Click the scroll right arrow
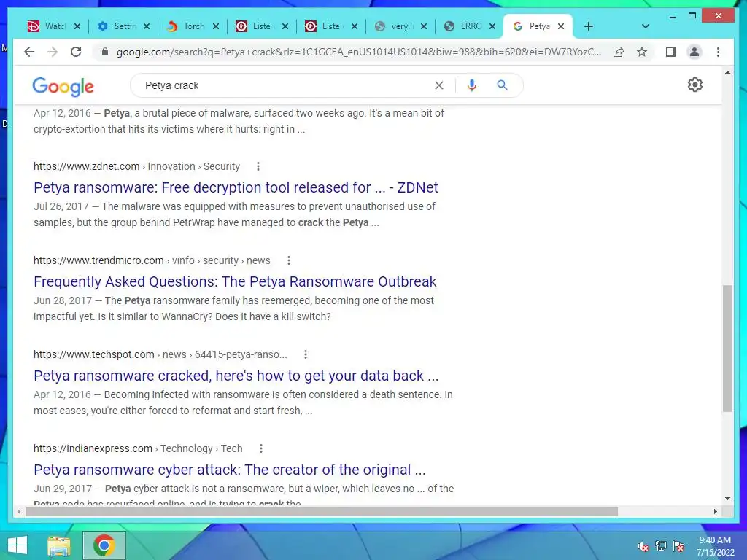 pos(715,511)
